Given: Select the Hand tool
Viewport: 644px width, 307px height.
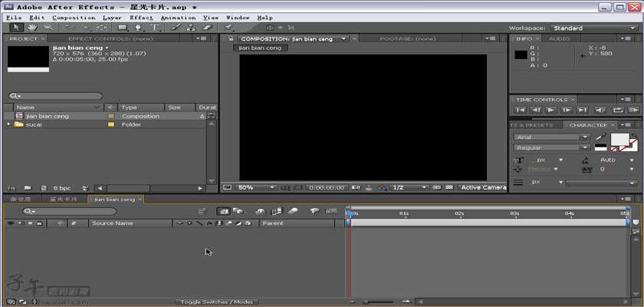Looking at the screenshot, I should tap(32, 28).
